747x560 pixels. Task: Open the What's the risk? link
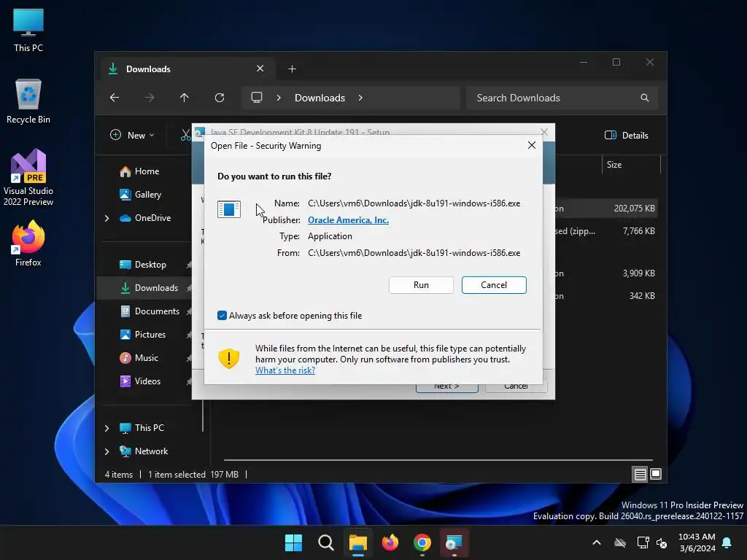click(285, 370)
